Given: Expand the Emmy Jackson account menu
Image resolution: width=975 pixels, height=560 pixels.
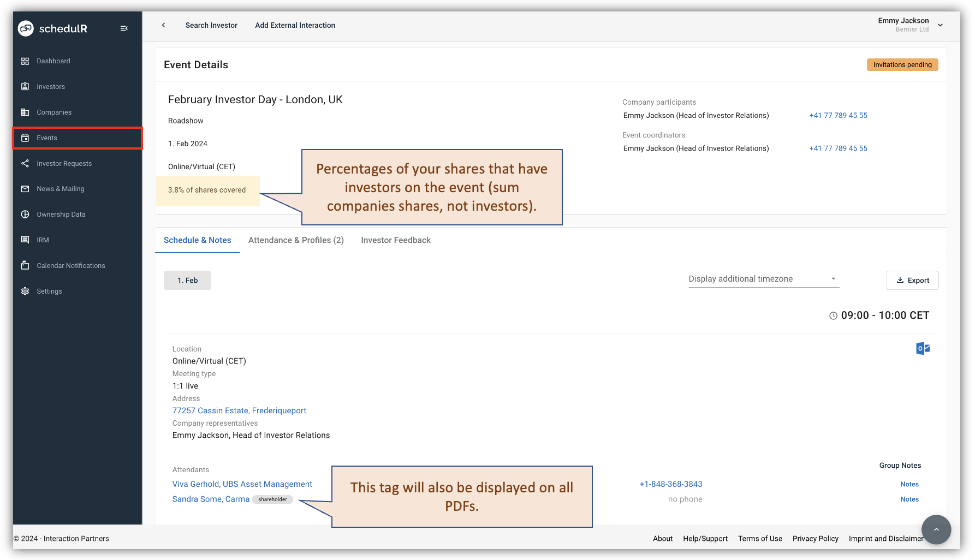Looking at the screenshot, I should point(940,25).
